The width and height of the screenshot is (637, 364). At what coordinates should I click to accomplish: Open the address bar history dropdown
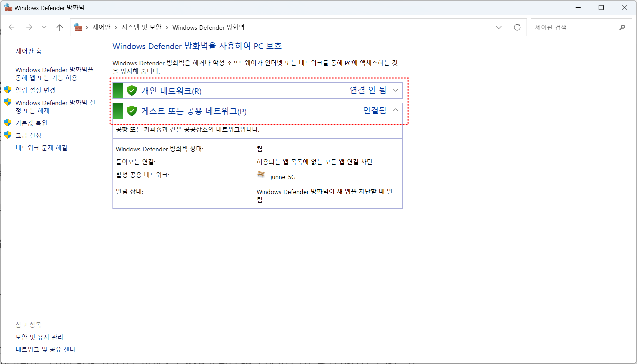tap(499, 27)
